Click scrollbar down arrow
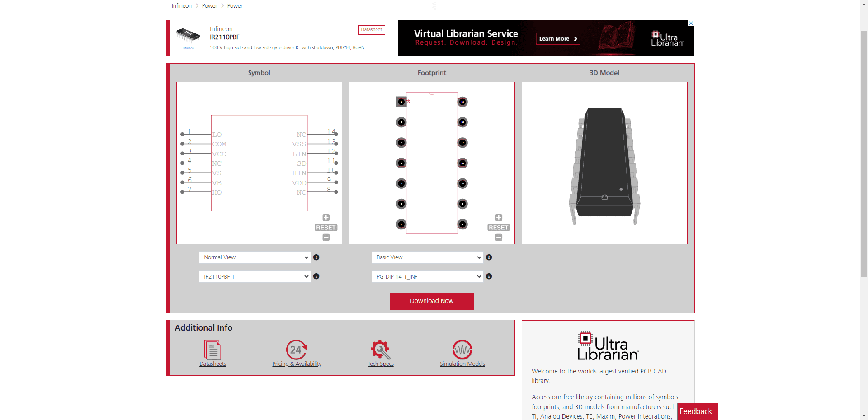The height and width of the screenshot is (420, 868). pyautogui.click(x=864, y=416)
